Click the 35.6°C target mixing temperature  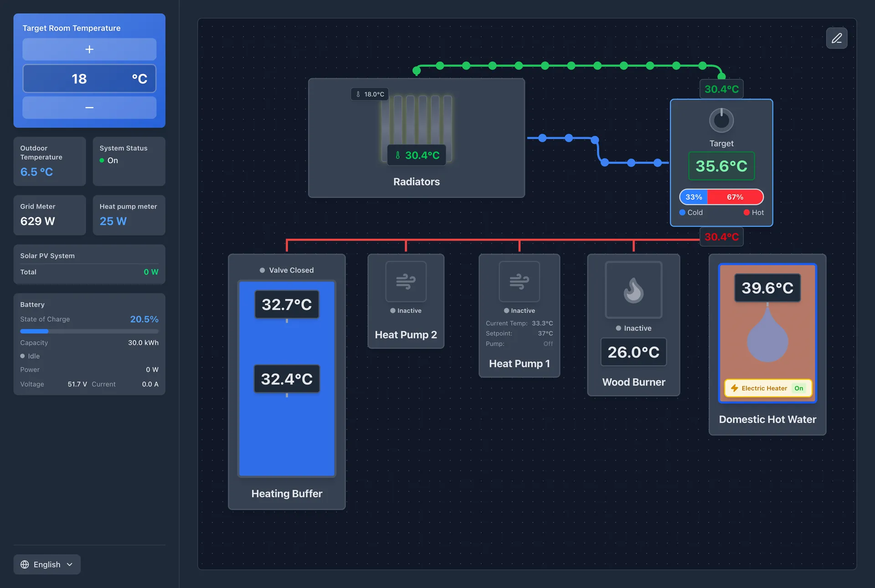(721, 166)
